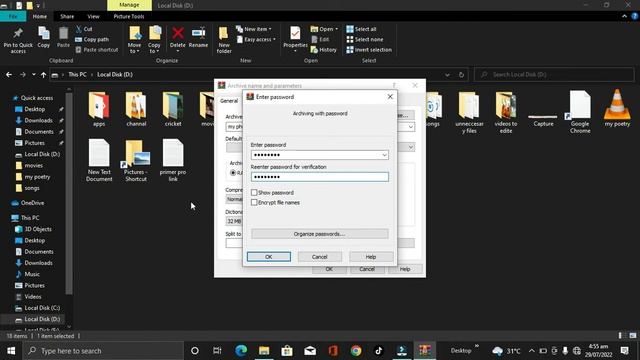Image resolution: width=640 pixels, height=360 pixels.
Task: Select General tab in archive dialog
Action: 229,101
